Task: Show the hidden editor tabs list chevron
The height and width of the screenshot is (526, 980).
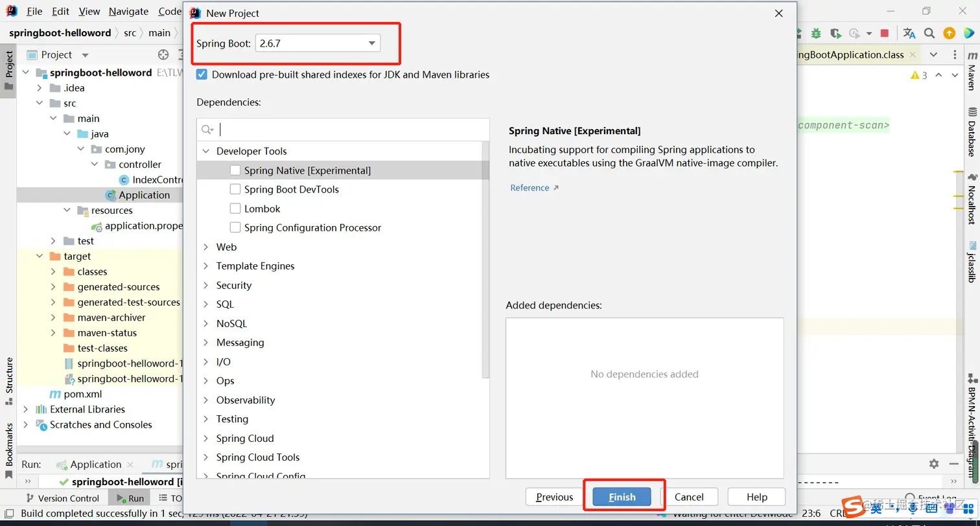Action: [933, 55]
